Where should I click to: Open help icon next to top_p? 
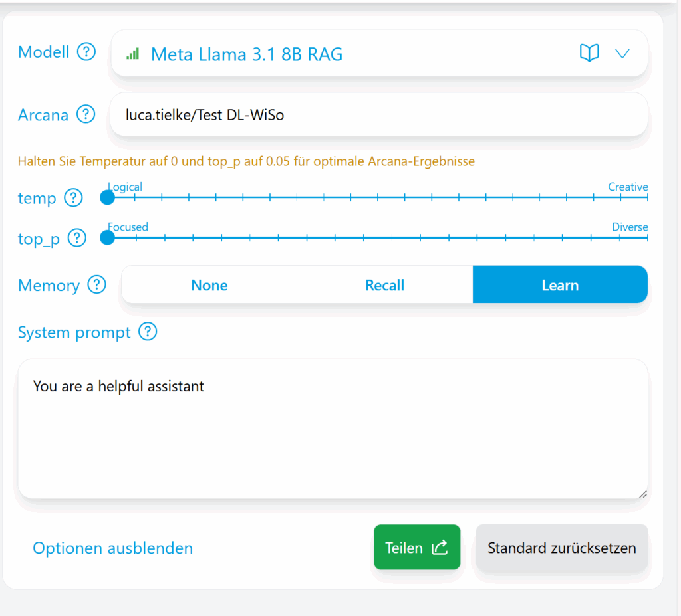[x=77, y=238]
